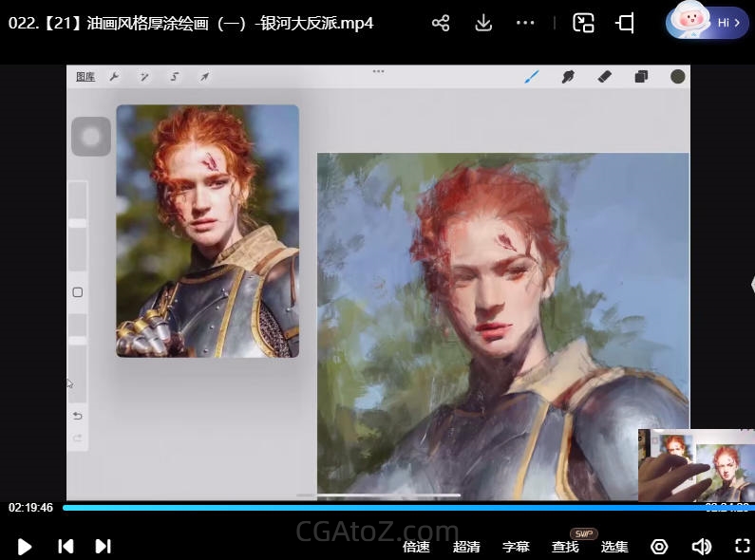Enable picture-in-picture mini player mode
Image resolution: width=755 pixels, height=560 pixels.
point(583,24)
